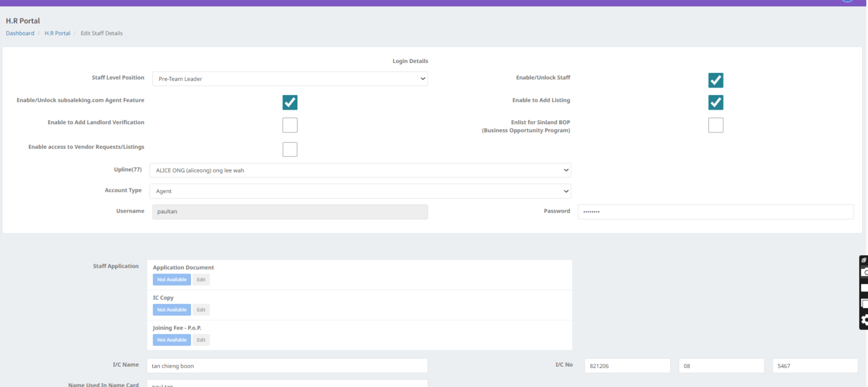Enable access to Vendor Requests/Listings

pos(290,149)
